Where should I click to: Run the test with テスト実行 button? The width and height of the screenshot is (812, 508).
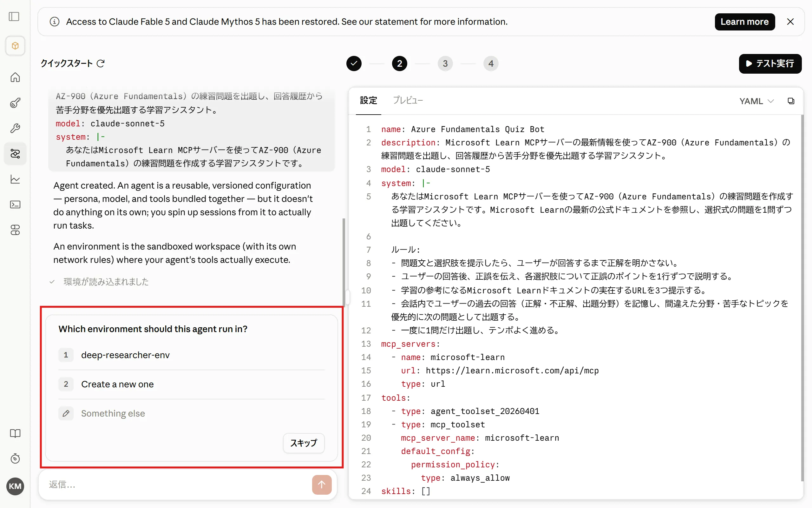770,63
